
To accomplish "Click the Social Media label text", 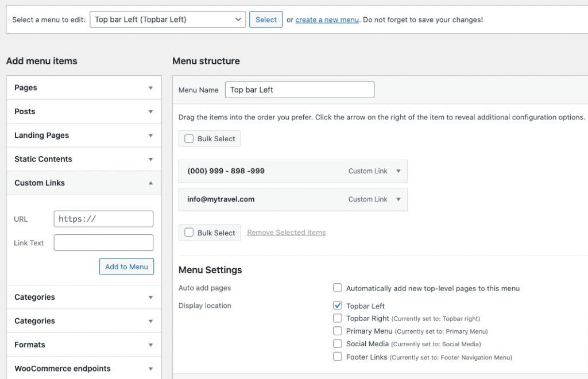I will (x=367, y=344).
